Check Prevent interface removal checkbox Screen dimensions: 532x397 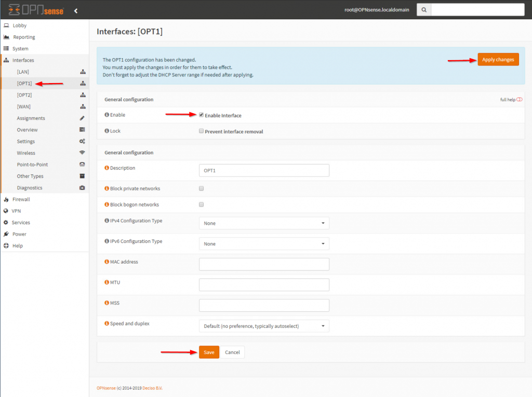pyautogui.click(x=202, y=131)
